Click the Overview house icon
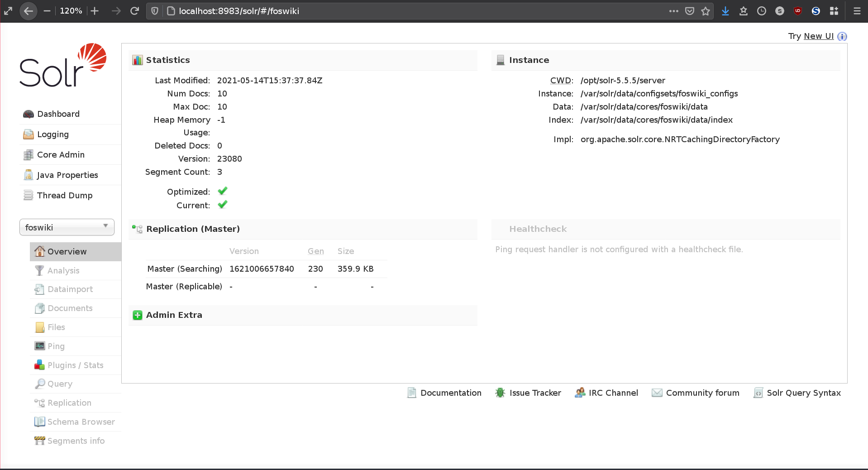The image size is (868, 470). (x=40, y=251)
